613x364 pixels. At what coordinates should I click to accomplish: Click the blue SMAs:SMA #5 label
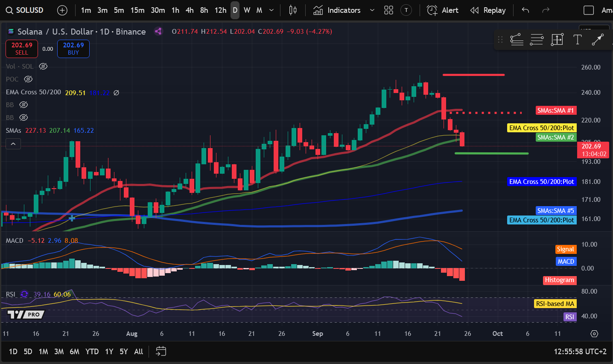[x=555, y=211]
